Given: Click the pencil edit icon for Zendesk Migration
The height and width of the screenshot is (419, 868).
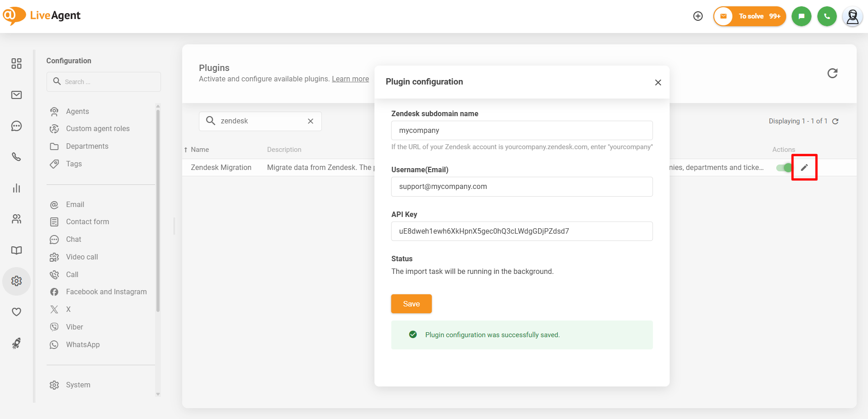Looking at the screenshot, I should pos(804,168).
